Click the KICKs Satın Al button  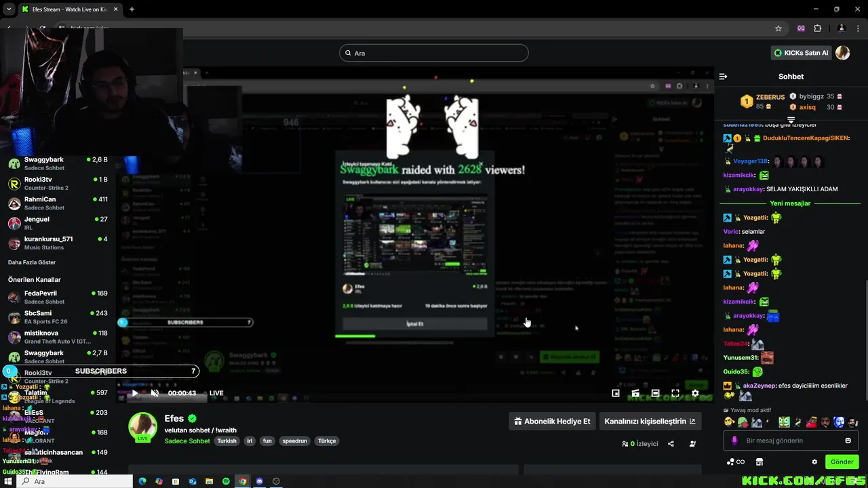[x=802, y=53]
